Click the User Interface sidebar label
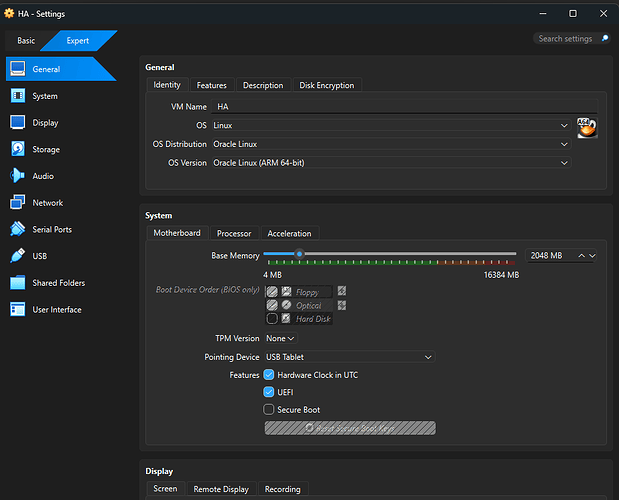This screenshot has height=500, width=619. (x=57, y=310)
